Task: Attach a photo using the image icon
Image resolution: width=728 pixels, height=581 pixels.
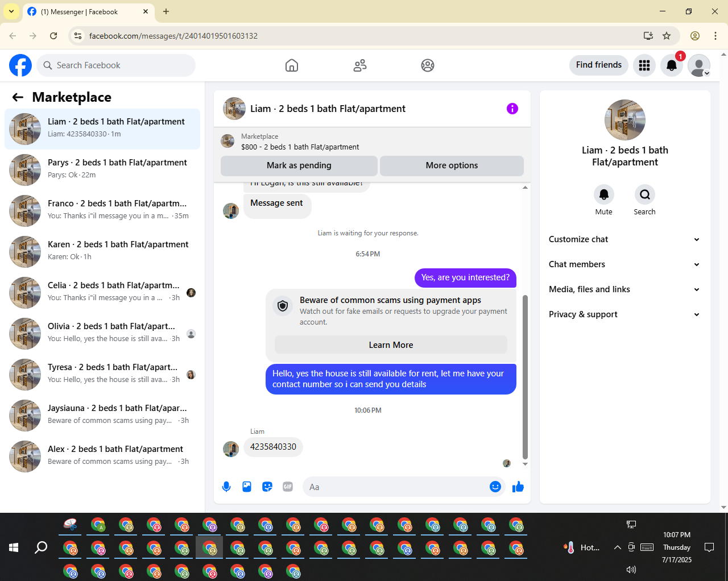Action: pyautogui.click(x=247, y=487)
